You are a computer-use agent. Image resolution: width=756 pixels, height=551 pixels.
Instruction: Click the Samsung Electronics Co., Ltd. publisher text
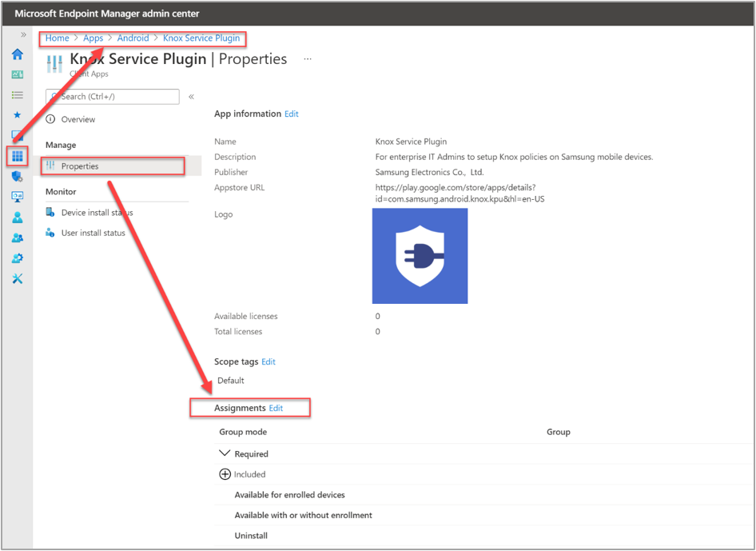429,172
